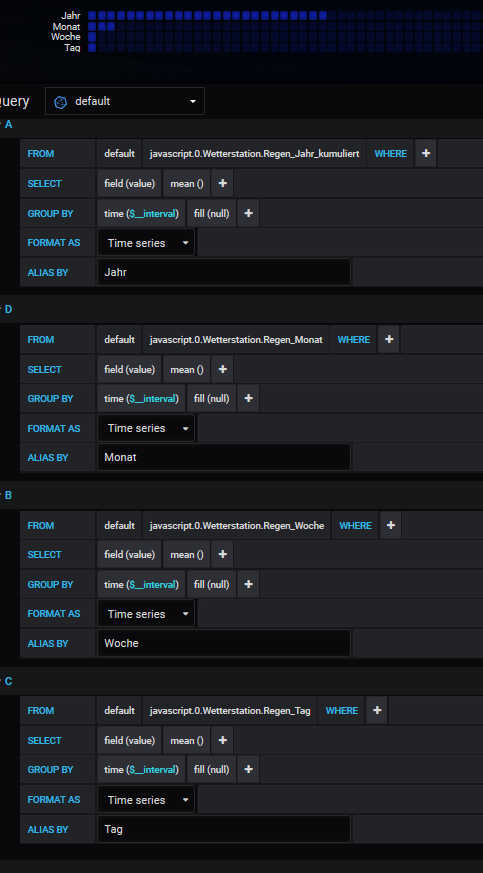483x873 pixels.
Task: Add SELECT function plus in query D
Action: (222, 370)
